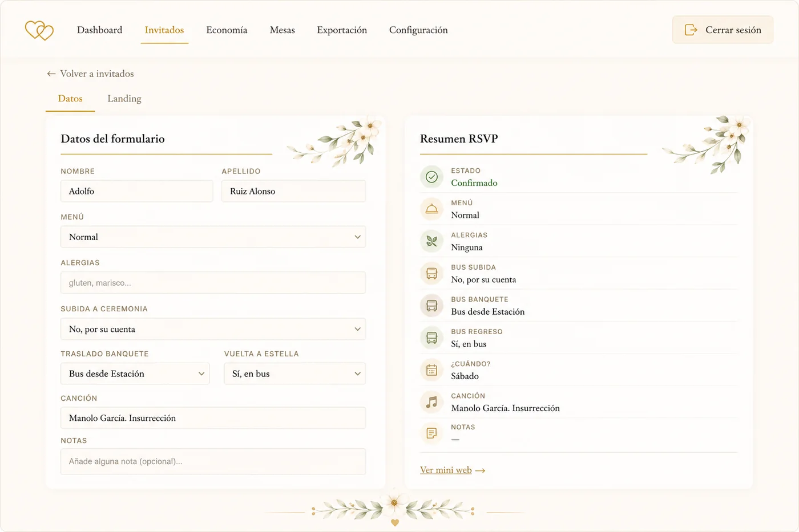Open the Vuelta a Estella dropdown
Screen dimensions: 799x532
[294, 373]
